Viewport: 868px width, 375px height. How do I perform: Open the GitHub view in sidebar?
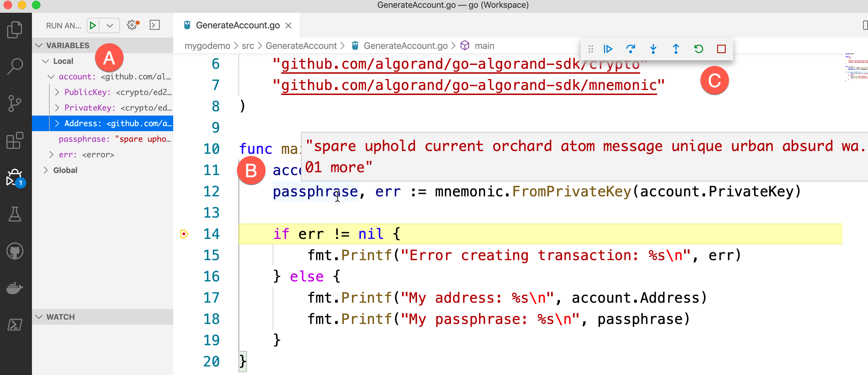pyautogui.click(x=15, y=251)
